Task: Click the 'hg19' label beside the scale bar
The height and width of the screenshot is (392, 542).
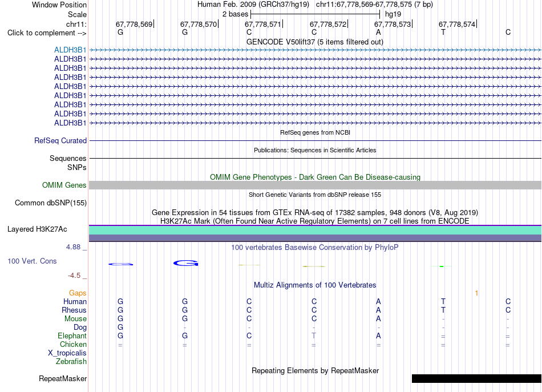Action: 393,14
